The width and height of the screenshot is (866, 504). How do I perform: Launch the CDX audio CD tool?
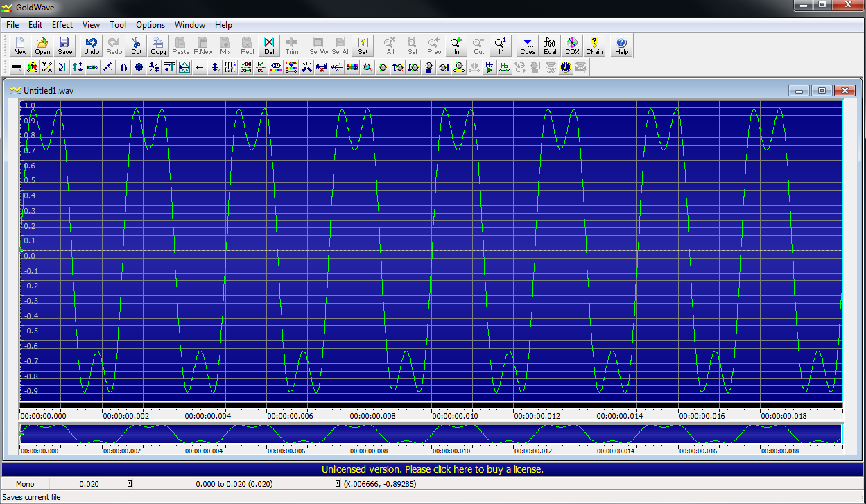tap(572, 45)
